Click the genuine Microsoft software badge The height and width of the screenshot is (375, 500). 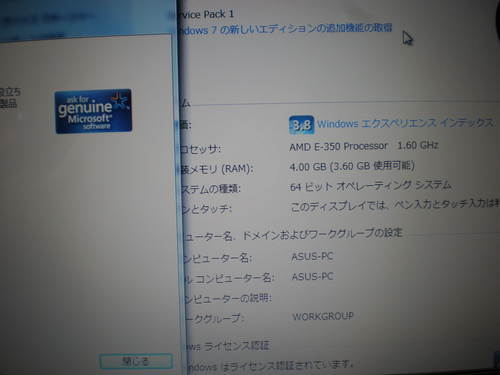[x=94, y=111]
